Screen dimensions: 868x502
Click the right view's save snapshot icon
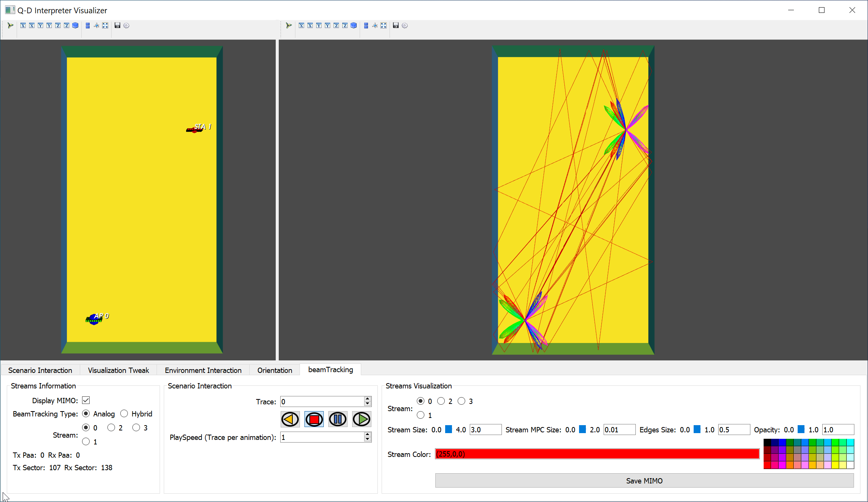[x=396, y=25]
